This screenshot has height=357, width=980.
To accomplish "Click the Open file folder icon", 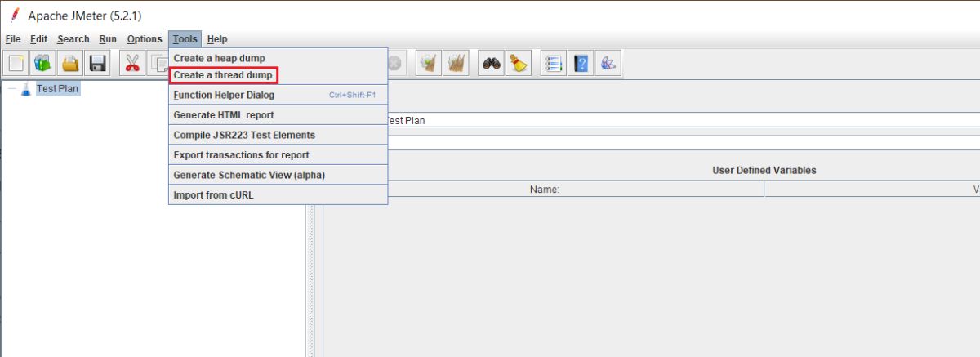I will click(x=71, y=63).
